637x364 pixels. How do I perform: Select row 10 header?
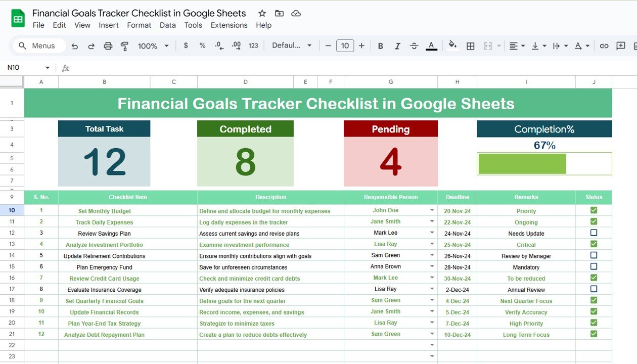[12, 210]
